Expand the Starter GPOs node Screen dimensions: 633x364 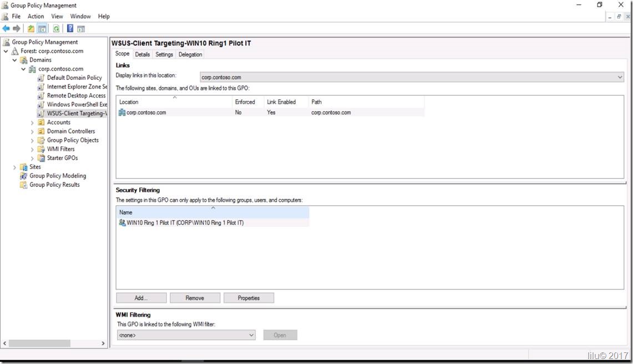(x=32, y=158)
